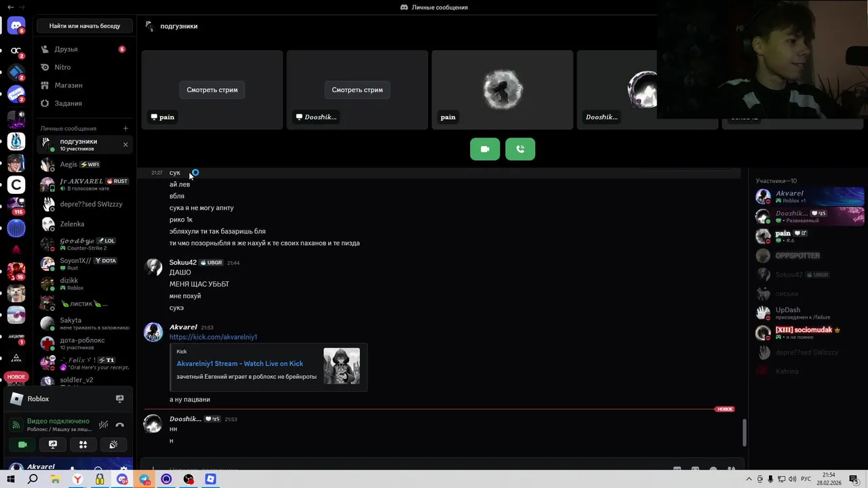Open Yandex Browser from taskbar

(x=77, y=479)
